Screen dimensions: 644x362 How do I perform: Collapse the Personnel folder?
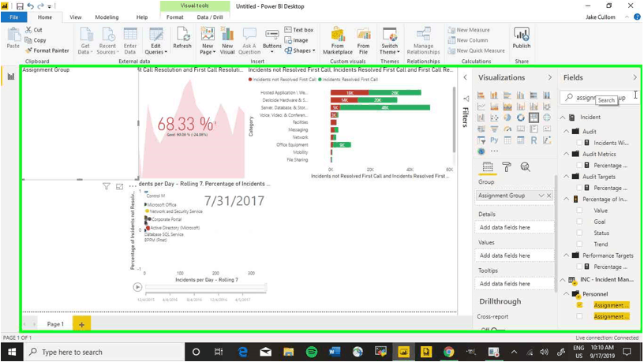pyautogui.click(x=567, y=294)
